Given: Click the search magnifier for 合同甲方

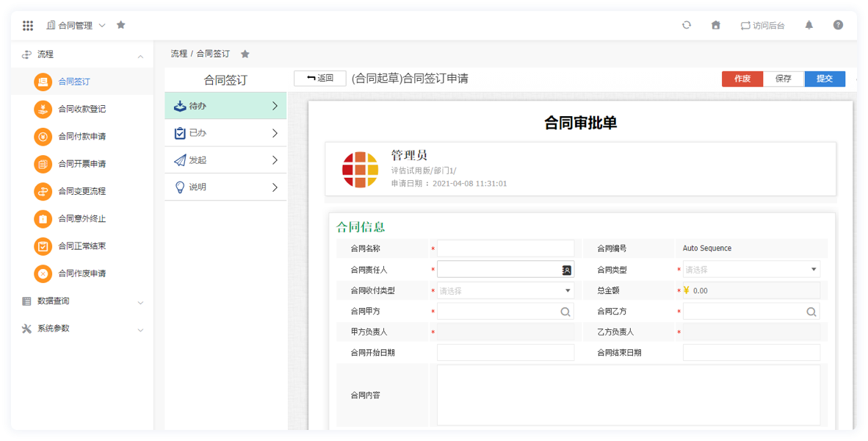Looking at the screenshot, I should 565,311.
